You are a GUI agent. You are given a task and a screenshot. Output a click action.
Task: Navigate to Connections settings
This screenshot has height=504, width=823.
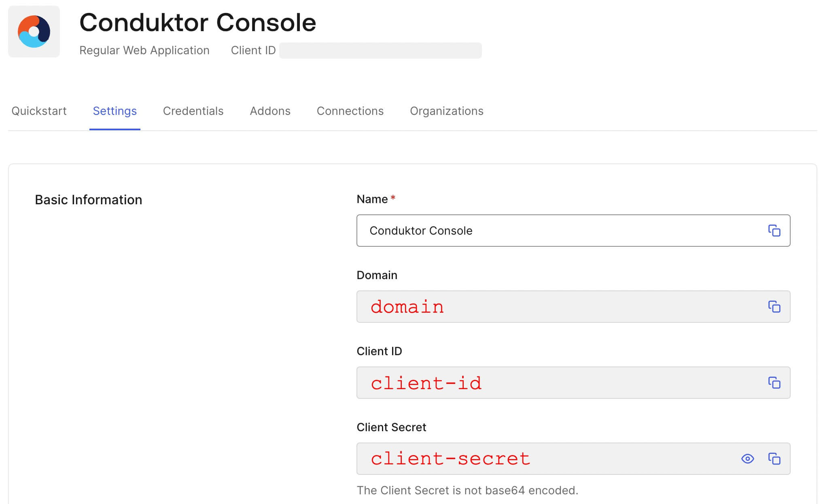click(x=350, y=111)
